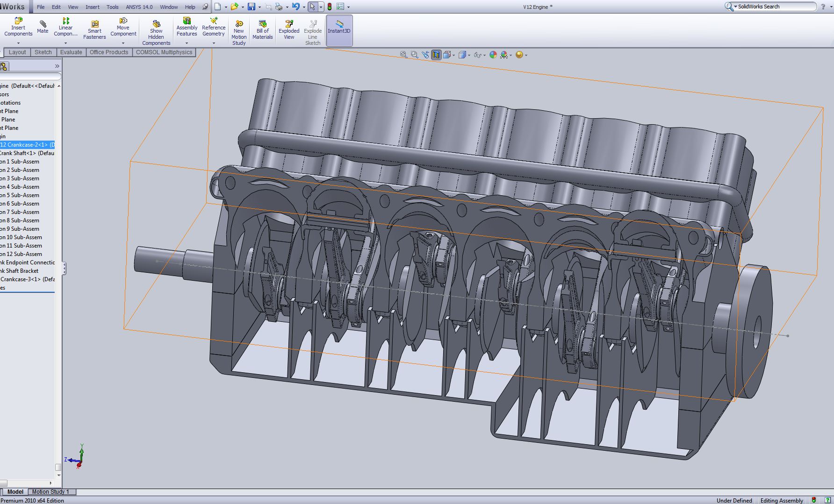This screenshot has height=504, width=834.
Task: Toggle the Section View button
Action: pos(436,55)
